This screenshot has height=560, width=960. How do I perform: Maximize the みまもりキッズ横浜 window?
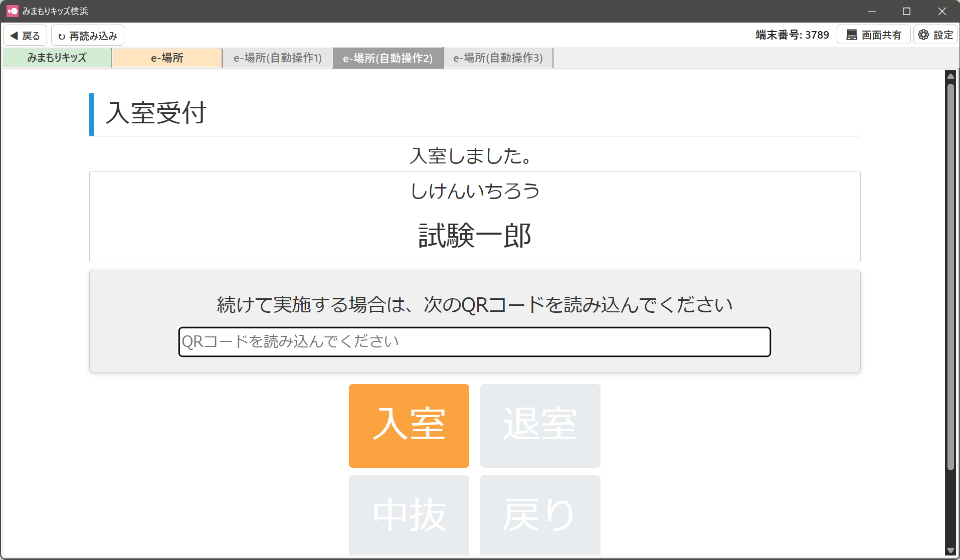[x=906, y=11]
